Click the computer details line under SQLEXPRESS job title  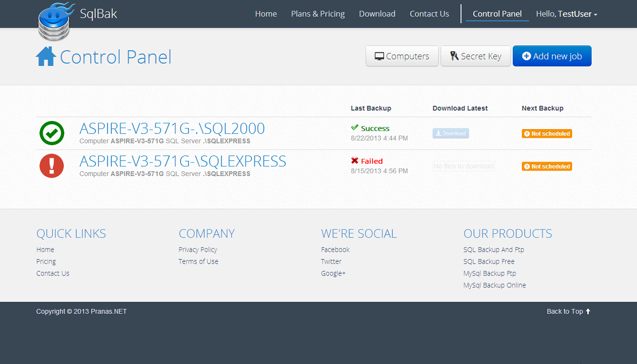[x=165, y=173]
